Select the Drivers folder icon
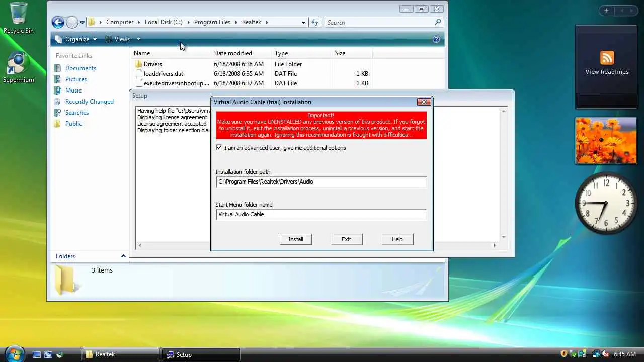Image resolution: width=644 pixels, height=362 pixels. click(139, 64)
